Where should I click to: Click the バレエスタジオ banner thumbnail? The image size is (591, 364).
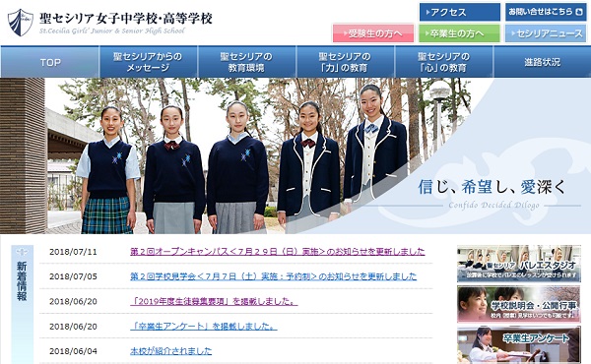click(519, 264)
